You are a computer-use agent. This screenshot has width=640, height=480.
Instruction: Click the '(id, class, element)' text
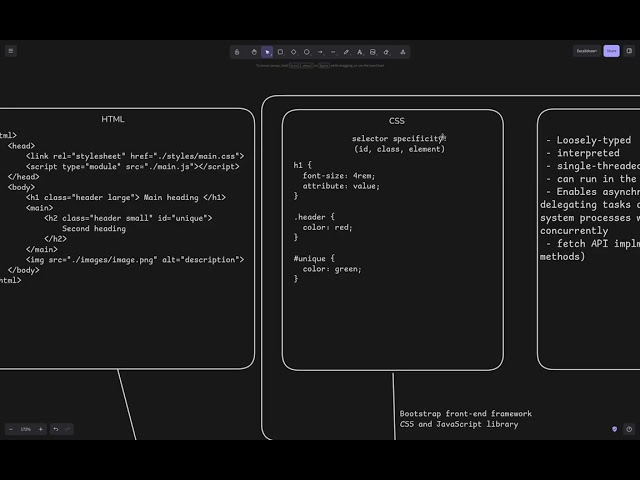coord(399,149)
